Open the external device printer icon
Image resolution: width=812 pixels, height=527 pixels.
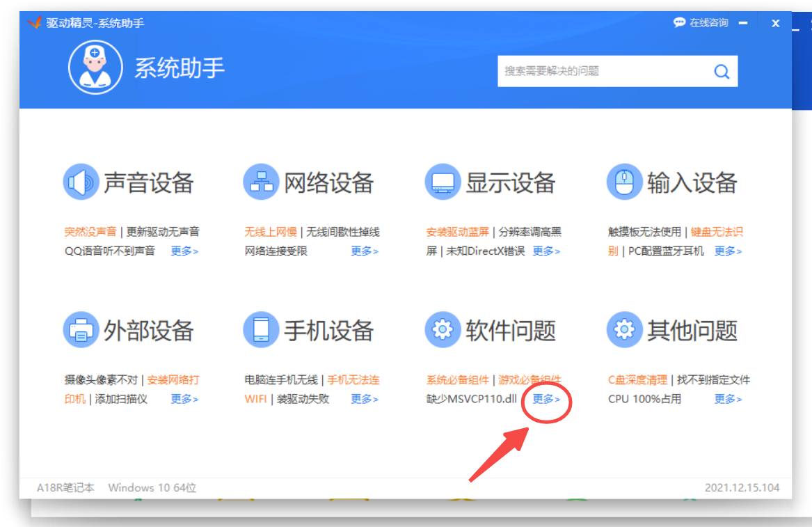point(81,330)
